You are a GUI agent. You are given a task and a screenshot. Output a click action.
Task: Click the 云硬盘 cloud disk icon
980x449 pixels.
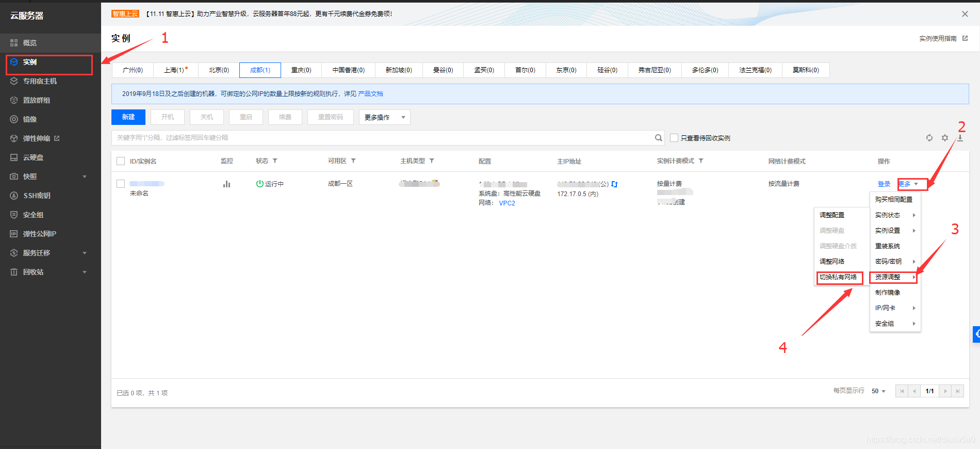[x=14, y=157]
